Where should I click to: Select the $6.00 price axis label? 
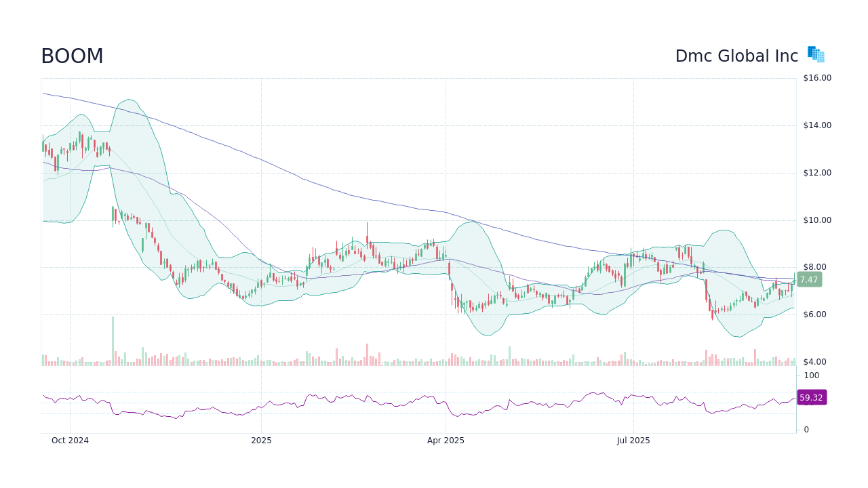coord(814,314)
